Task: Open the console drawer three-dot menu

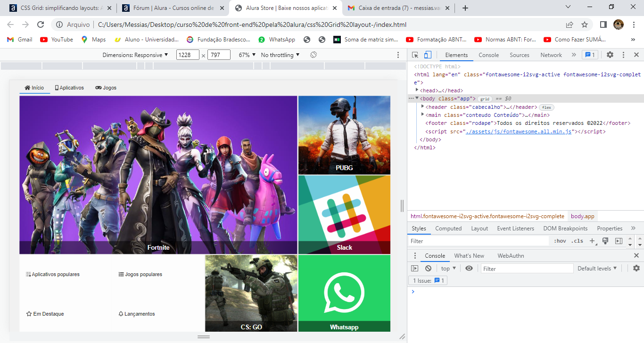Action: pyautogui.click(x=415, y=256)
